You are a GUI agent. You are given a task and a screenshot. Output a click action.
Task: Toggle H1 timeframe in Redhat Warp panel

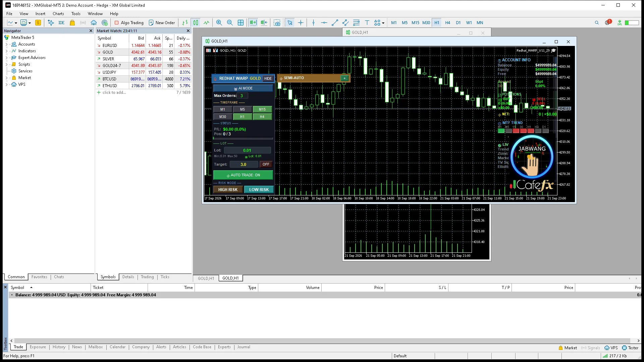(242, 117)
